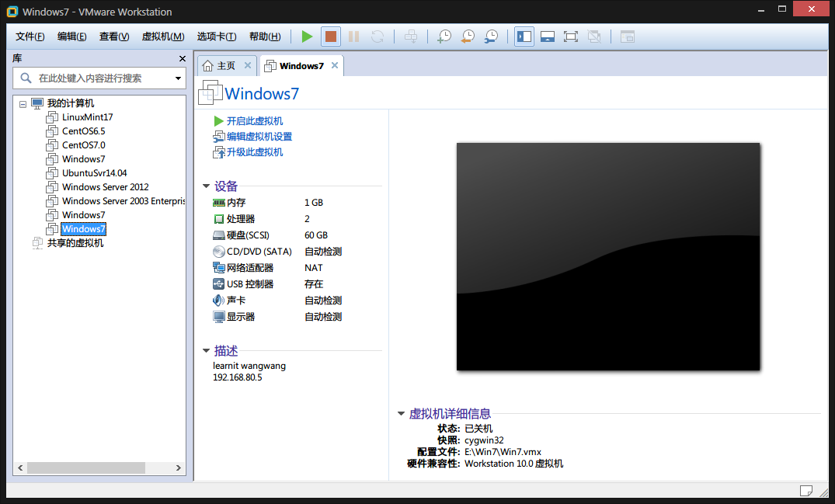
Task: Click the restart VM toolbar icon
Action: pos(377,36)
